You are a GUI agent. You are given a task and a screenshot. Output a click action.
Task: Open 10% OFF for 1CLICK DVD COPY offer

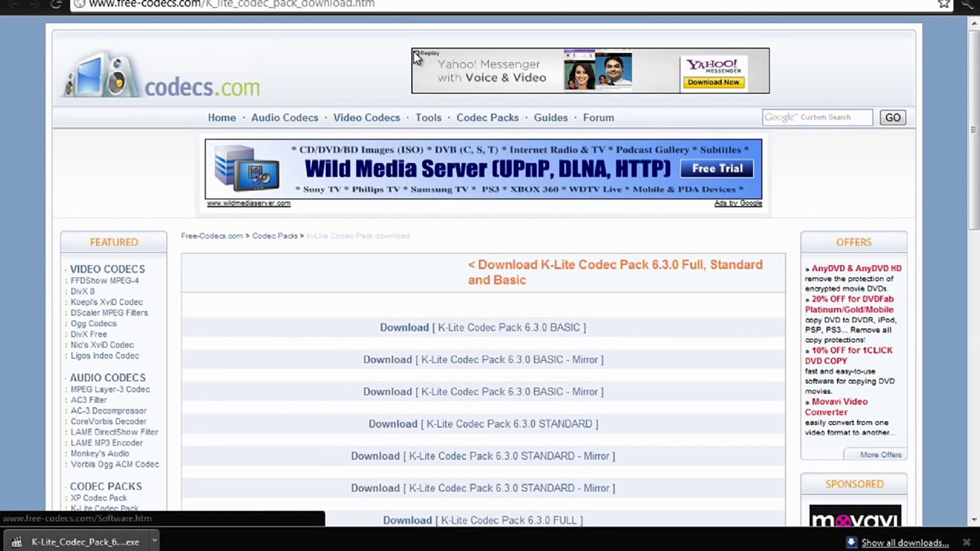[849, 356]
